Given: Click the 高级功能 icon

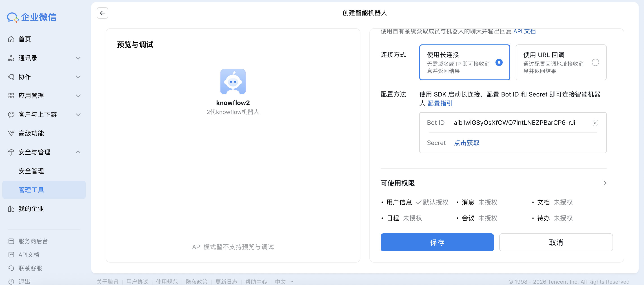Looking at the screenshot, I should pos(11,133).
